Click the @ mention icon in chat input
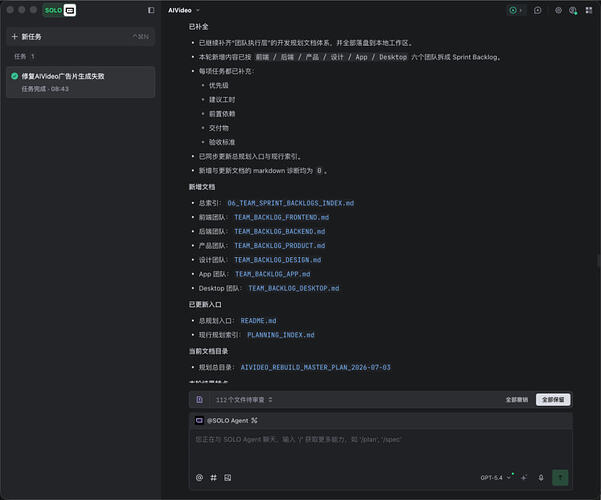The width and height of the screenshot is (601, 500). pos(199,477)
